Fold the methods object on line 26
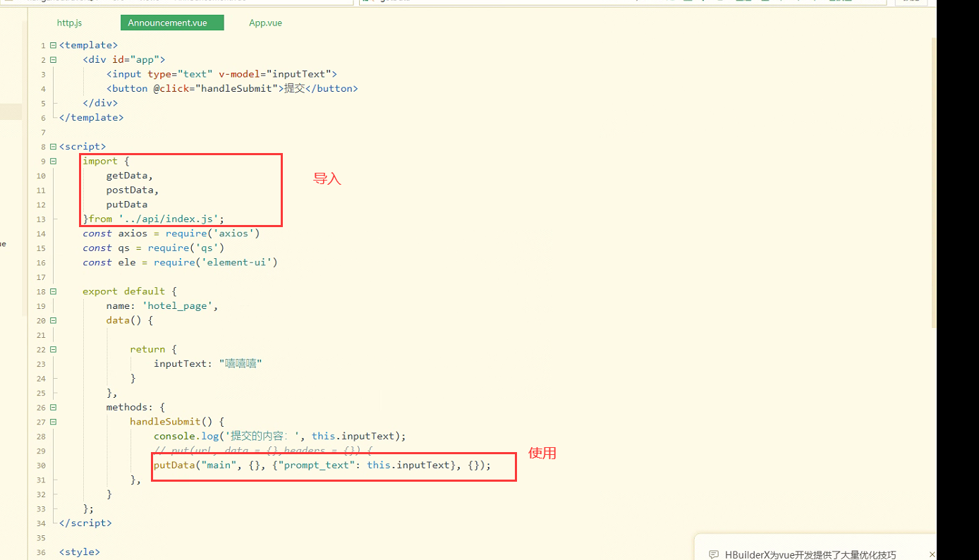 (53, 407)
